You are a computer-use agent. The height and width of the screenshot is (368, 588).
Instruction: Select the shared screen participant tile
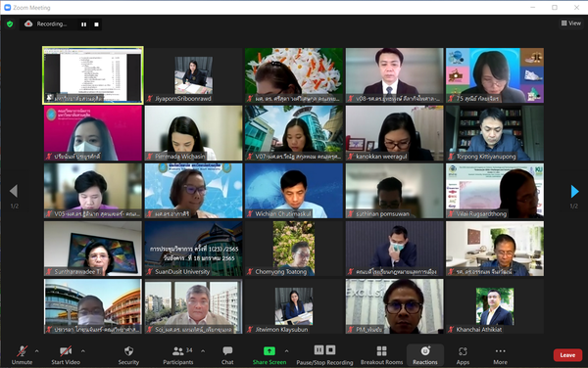pyautogui.click(x=93, y=75)
